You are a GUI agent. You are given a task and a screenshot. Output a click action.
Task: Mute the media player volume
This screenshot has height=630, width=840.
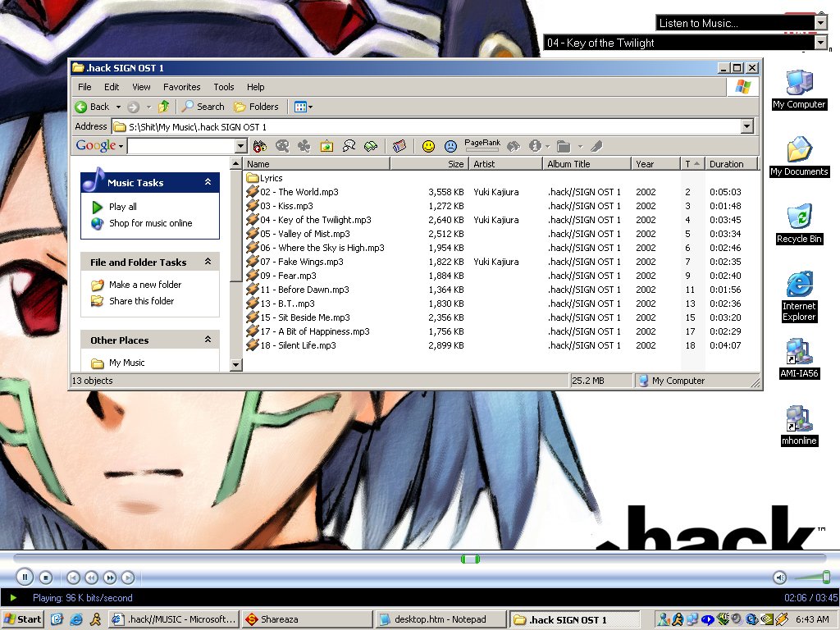779,577
